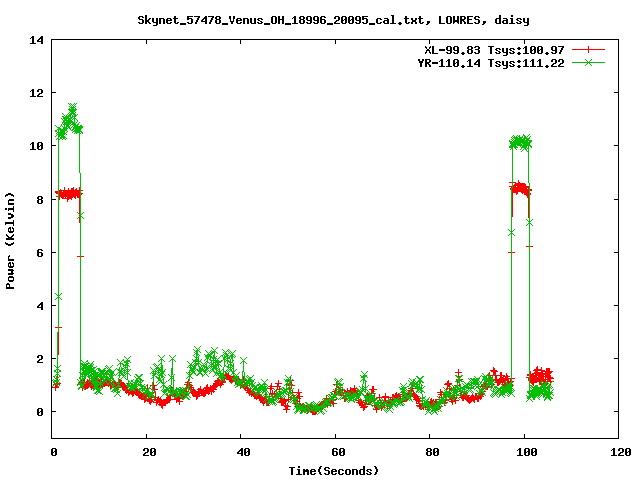Image resolution: width=640 pixels, height=480 pixels.
Task: Click x-axis tick label 20
Action: pyautogui.click(x=149, y=452)
